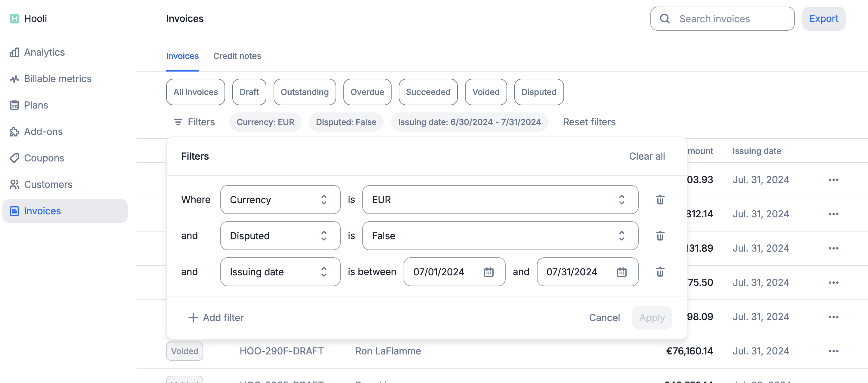868x383 pixels.
Task: Click the Issuing date range filter chip
Action: coord(470,122)
